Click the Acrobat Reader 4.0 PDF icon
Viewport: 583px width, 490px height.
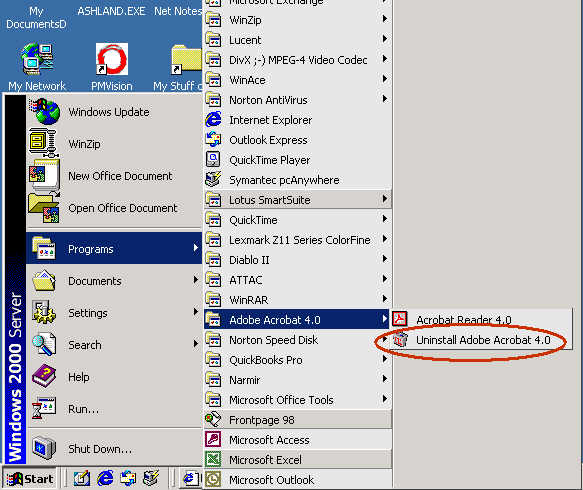point(400,319)
